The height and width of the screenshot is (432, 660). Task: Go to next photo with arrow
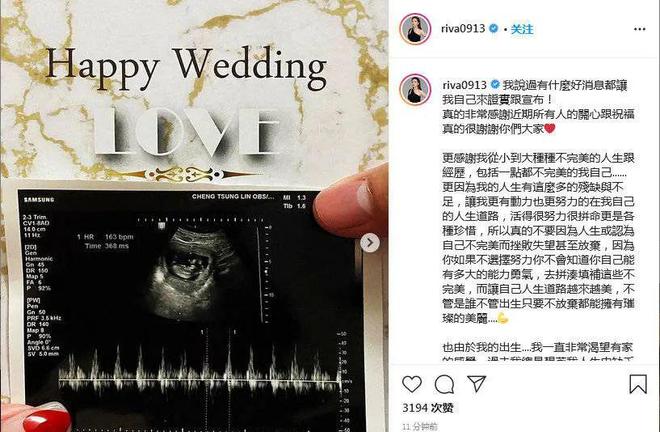(370, 243)
